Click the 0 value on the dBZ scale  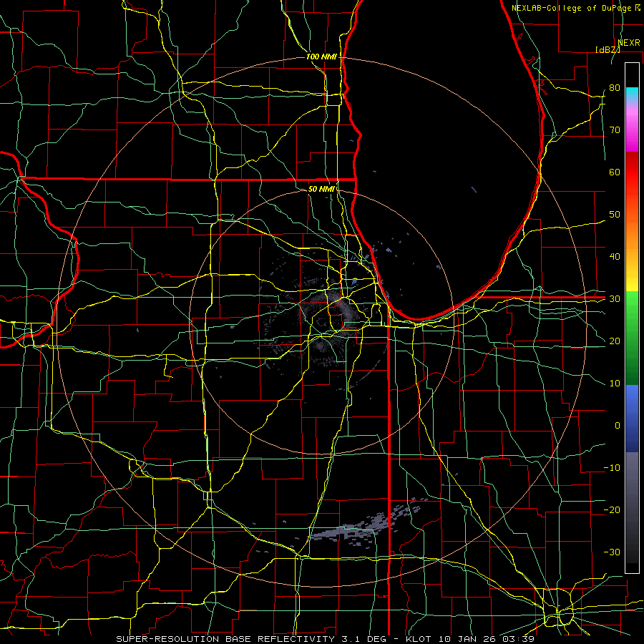coord(618,426)
